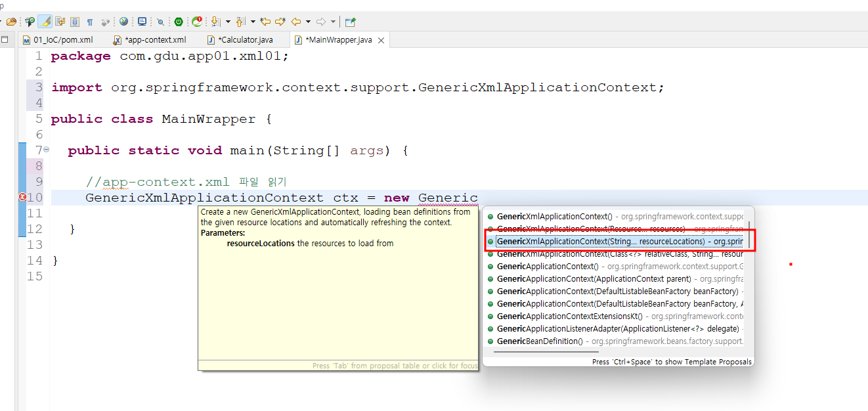Click the open folder toolbar icon
Screen dimensions: 868x411
pyautogui.click(x=11, y=22)
